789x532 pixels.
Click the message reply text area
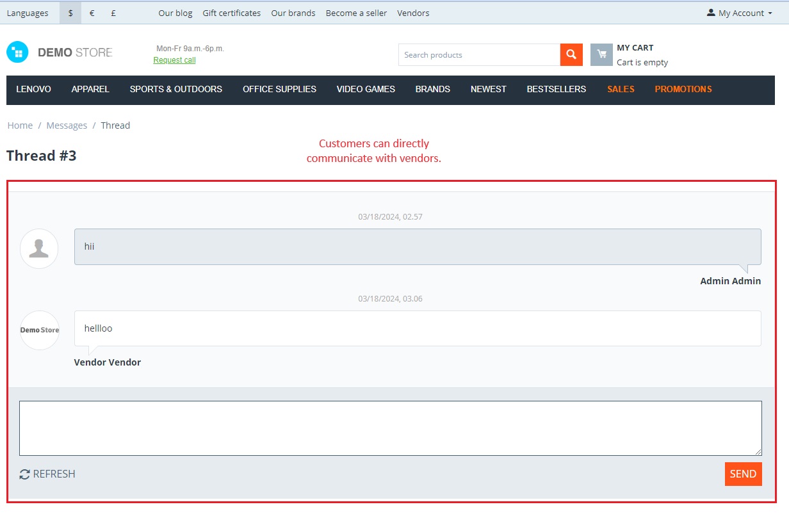[391, 428]
